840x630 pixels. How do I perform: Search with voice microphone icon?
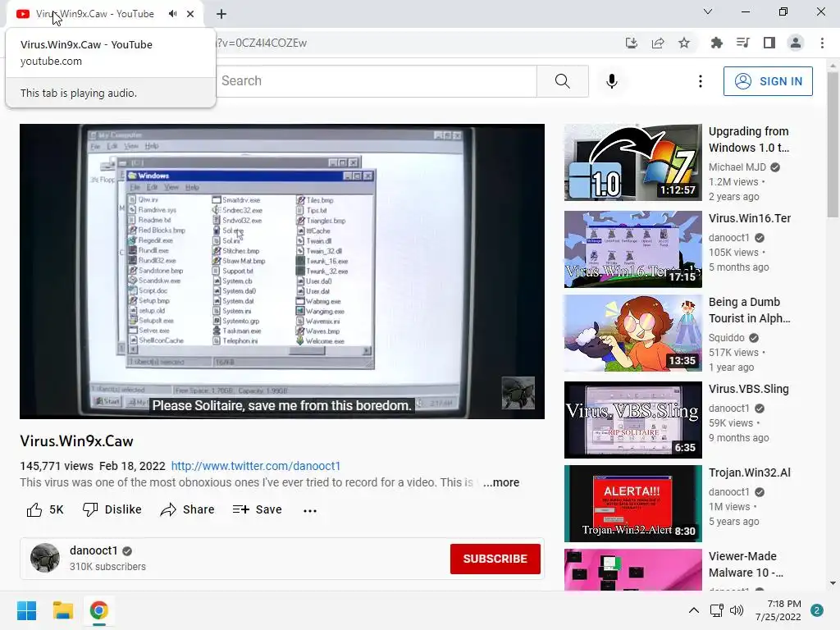click(x=612, y=81)
